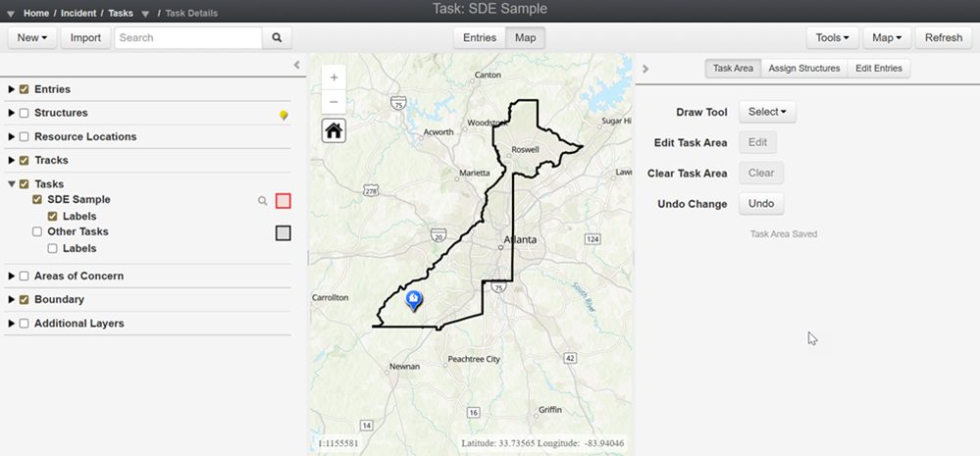Check Labels under Other Tasks
This screenshot has width=980, height=456.
click(53, 249)
